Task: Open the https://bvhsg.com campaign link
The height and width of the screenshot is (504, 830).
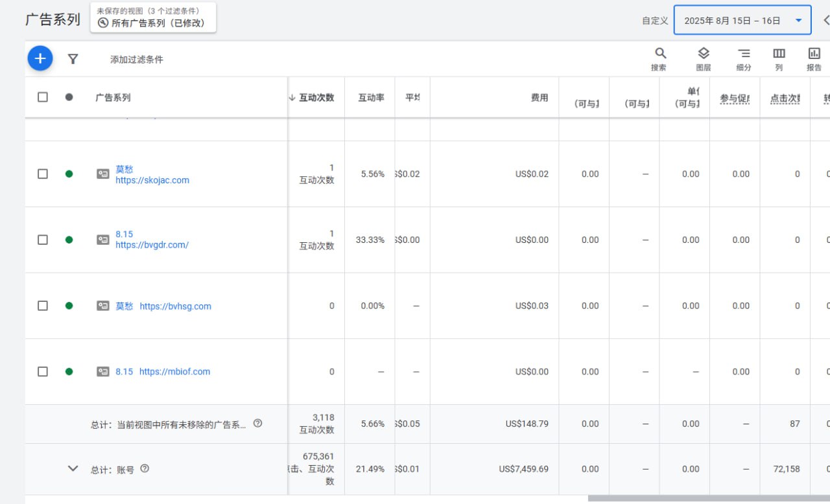Action: pyautogui.click(x=175, y=306)
